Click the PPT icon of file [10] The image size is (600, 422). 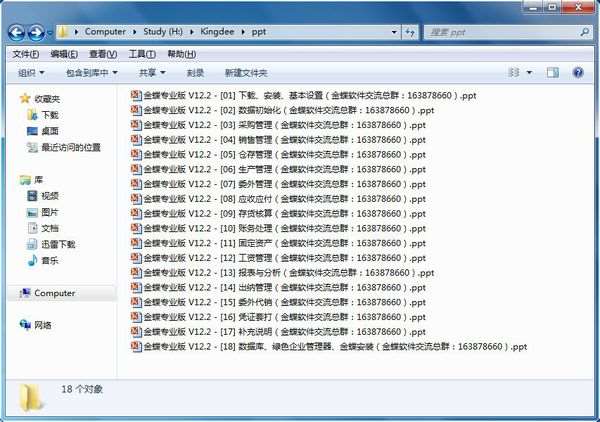point(136,228)
